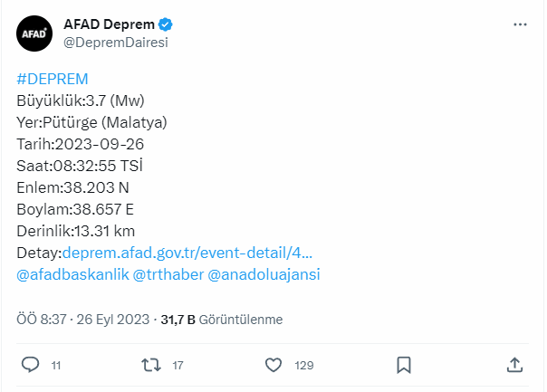Click the blue verified badge icon
The height and width of the screenshot is (392, 547).
tap(166, 24)
